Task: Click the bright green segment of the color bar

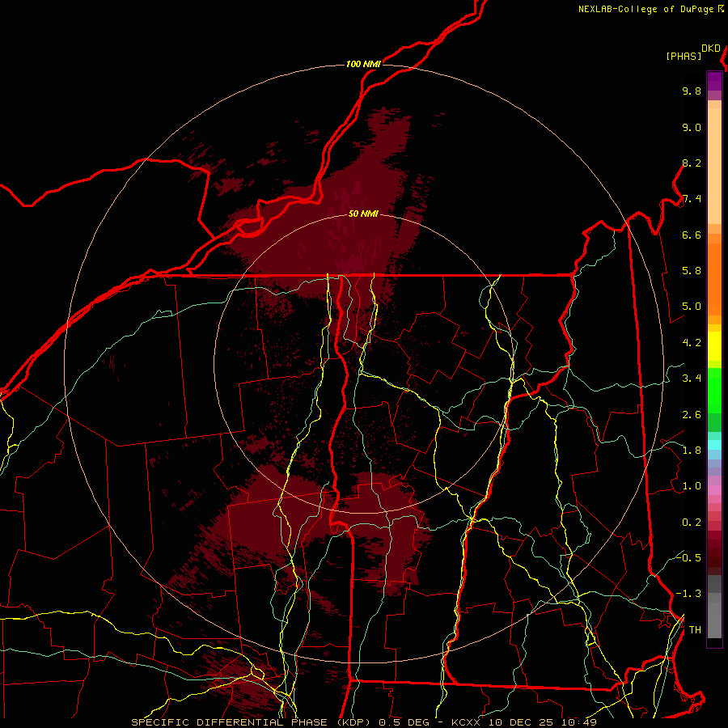Action: tap(714, 390)
